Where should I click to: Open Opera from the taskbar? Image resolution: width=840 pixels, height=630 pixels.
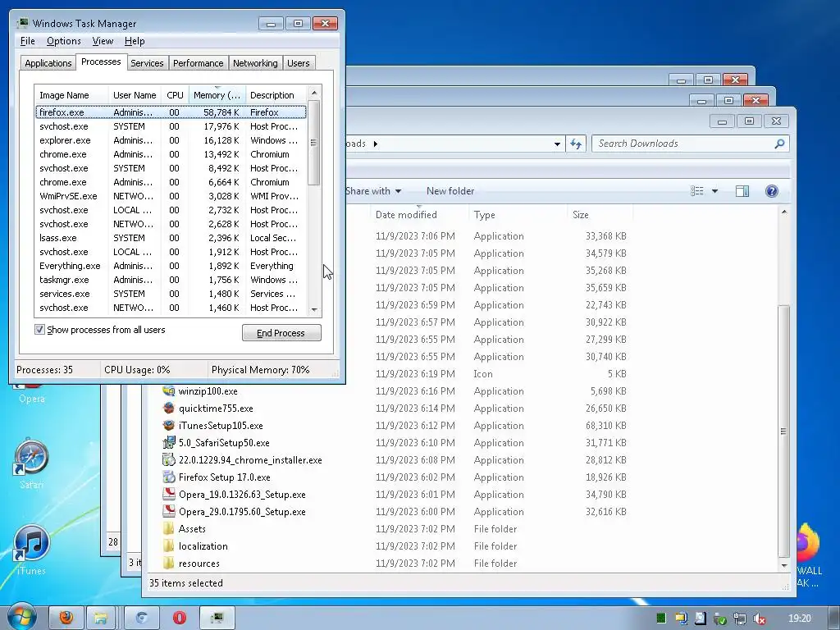pyautogui.click(x=180, y=619)
